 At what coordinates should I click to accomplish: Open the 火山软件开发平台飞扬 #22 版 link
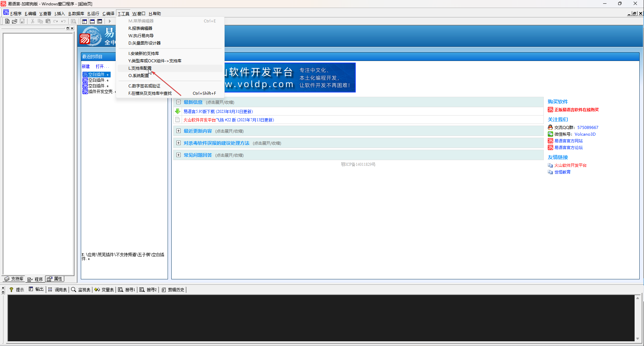coord(229,120)
